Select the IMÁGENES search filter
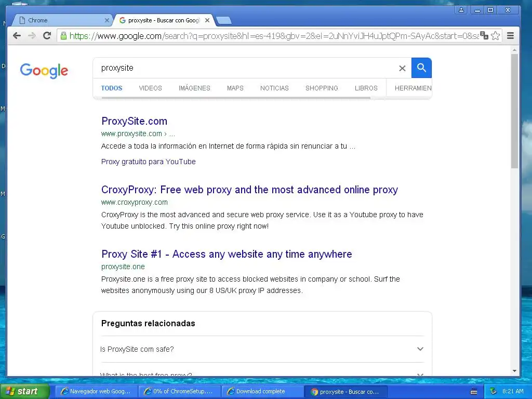 pos(194,88)
